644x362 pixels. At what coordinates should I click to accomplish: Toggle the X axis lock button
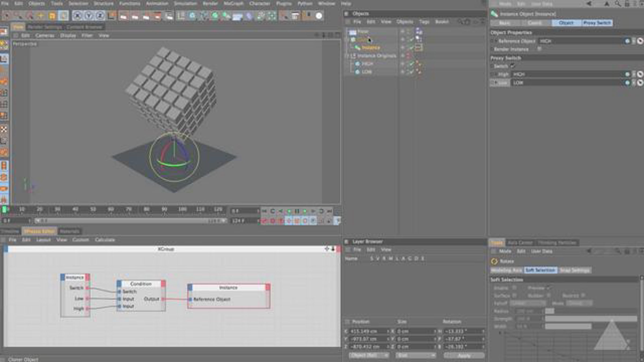pos(77,16)
